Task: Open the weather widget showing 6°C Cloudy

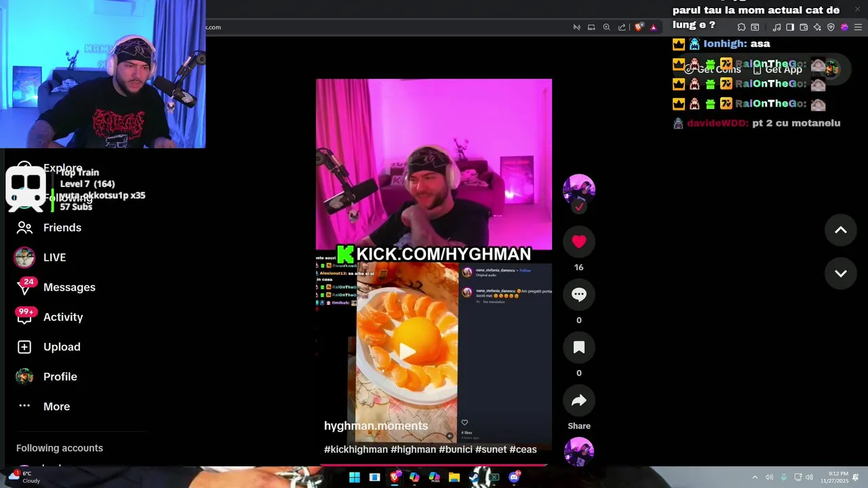Action: click(24, 477)
